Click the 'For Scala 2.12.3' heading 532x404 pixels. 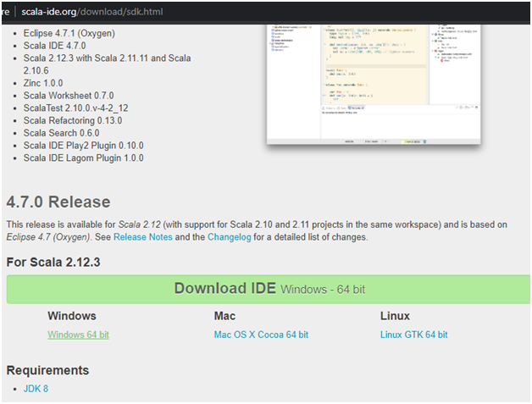(53, 263)
